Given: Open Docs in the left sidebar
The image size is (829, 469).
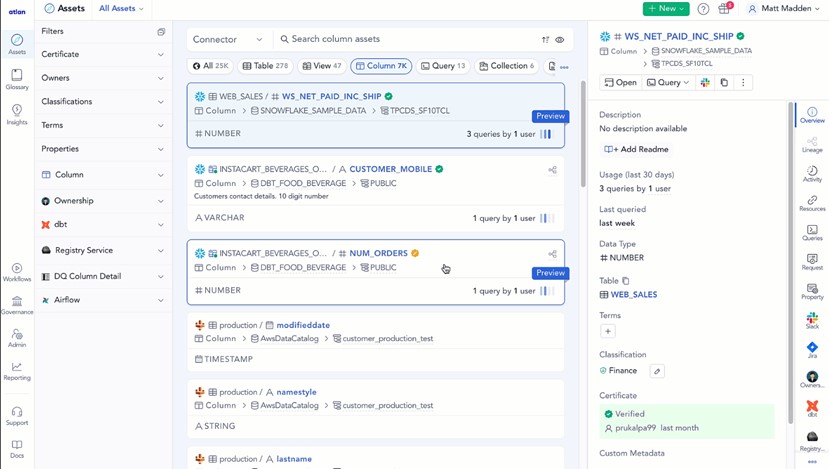Looking at the screenshot, I should (17, 449).
